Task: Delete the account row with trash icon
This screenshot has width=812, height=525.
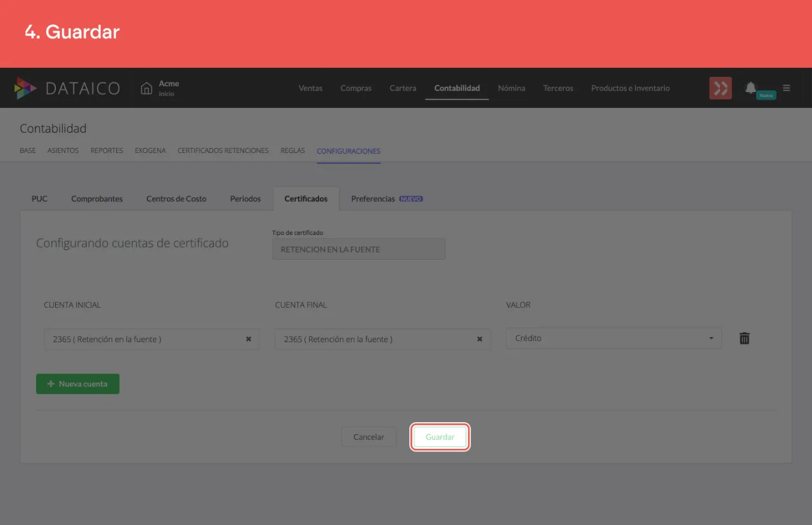Action: pos(745,338)
